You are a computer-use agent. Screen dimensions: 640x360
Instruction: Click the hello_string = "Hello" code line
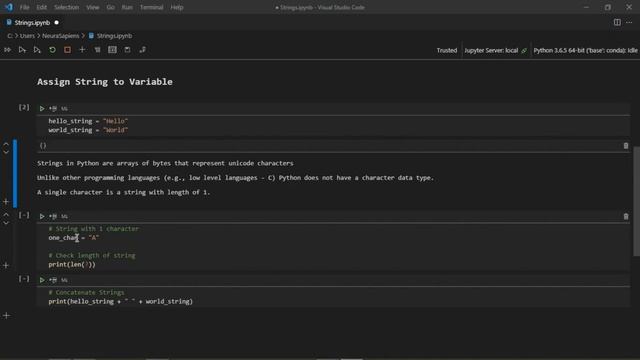pyautogui.click(x=88, y=121)
